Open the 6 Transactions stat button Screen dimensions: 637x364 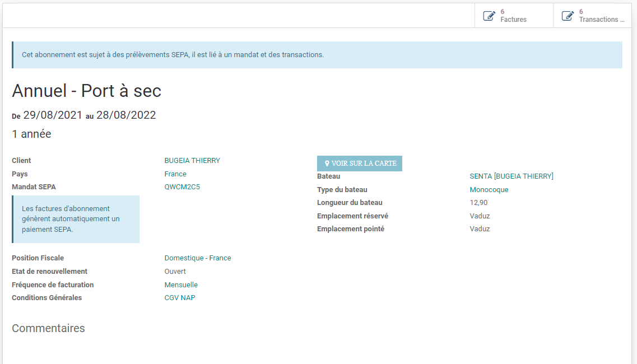click(592, 16)
